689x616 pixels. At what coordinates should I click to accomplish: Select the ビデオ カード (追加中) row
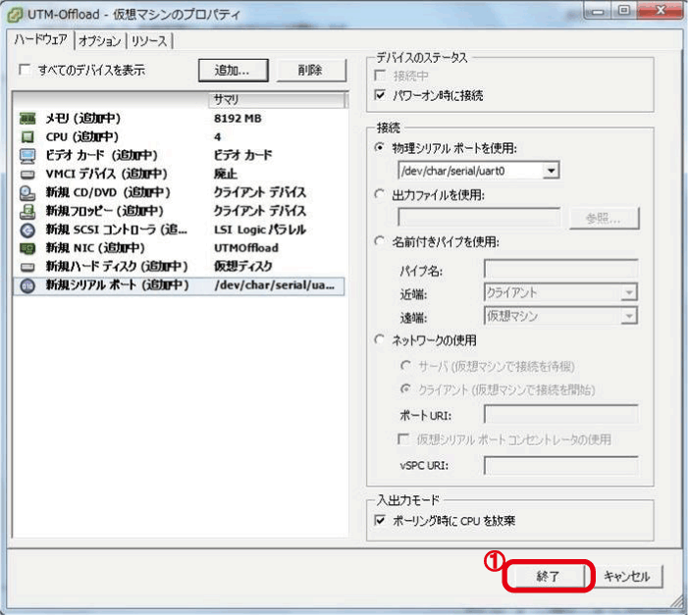tap(180, 155)
